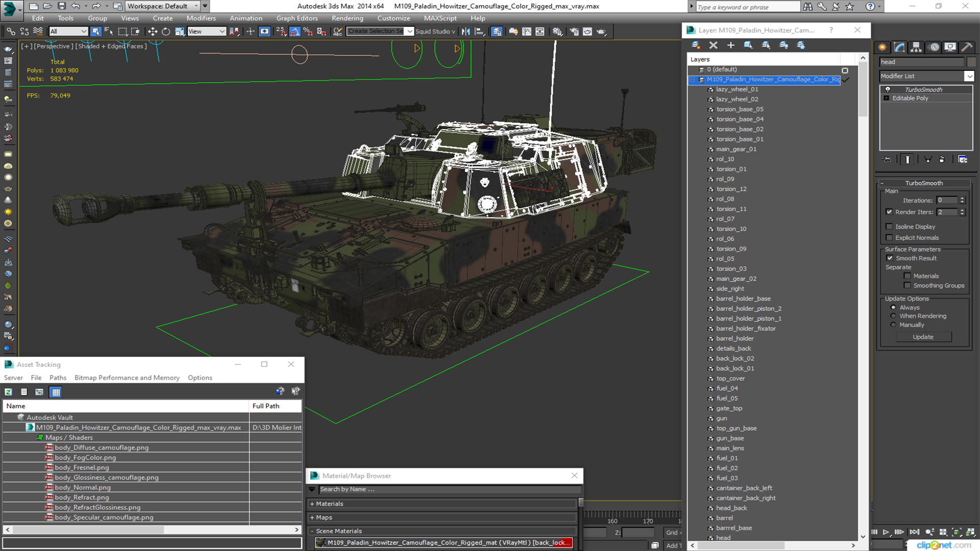
Task: Uncheck the Smooth Result checkbox
Action: [890, 258]
